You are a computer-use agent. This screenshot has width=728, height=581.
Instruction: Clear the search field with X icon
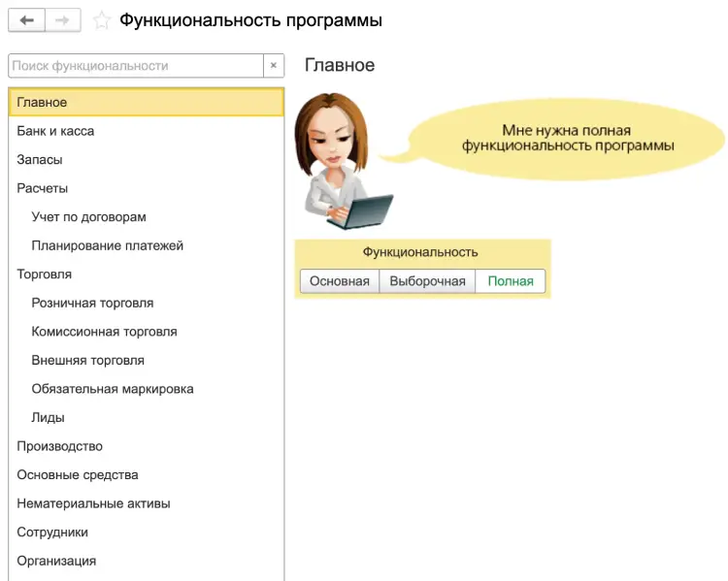[x=274, y=66]
